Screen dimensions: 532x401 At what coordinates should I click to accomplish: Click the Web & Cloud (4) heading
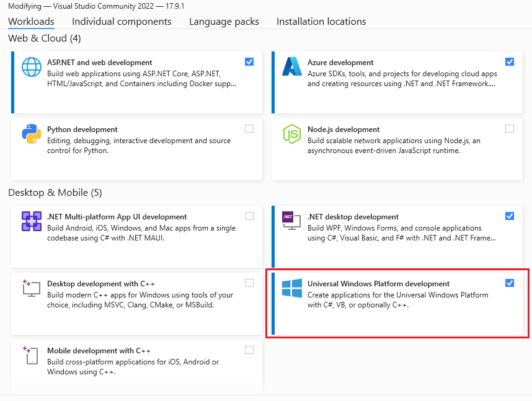coord(45,38)
